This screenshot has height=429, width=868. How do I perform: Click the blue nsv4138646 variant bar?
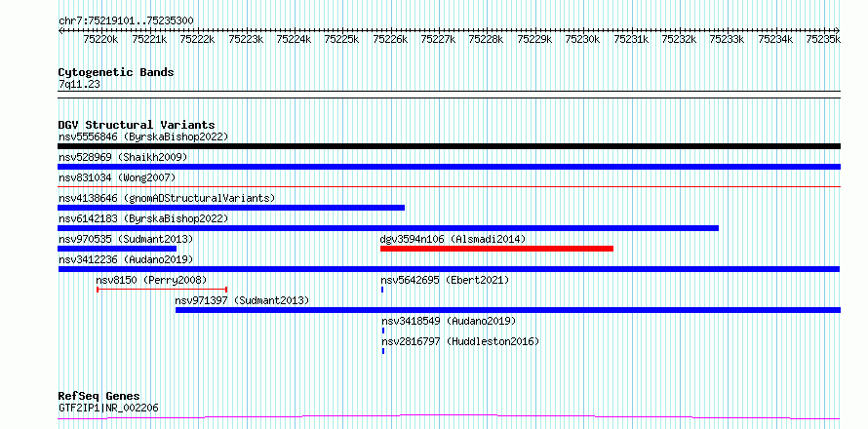click(231, 208)
